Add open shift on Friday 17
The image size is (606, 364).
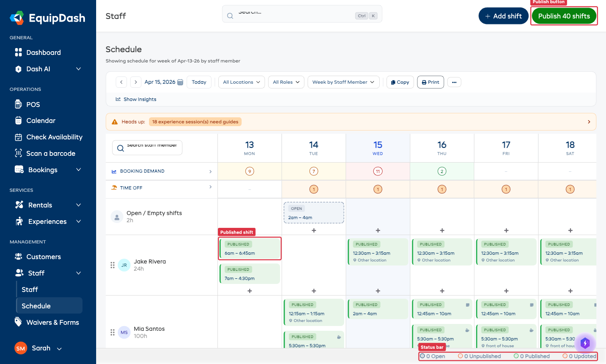506,231
